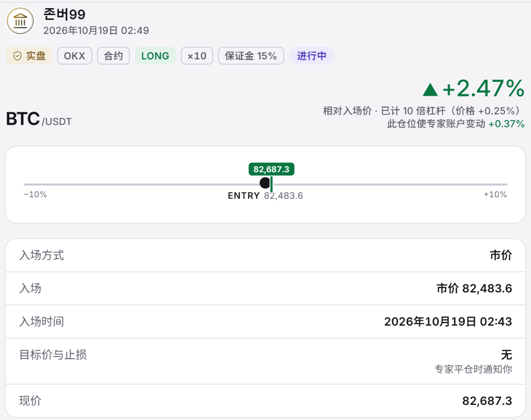This screenshot has height=420, width=531.
Task: Click the 入场 row label
Action: pos(31,289)
